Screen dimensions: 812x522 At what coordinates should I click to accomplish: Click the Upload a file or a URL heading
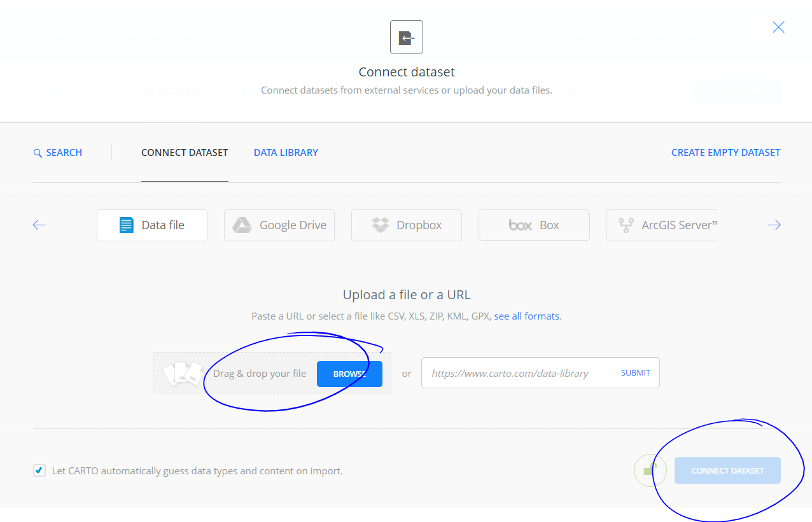click(x=407, y=295)
